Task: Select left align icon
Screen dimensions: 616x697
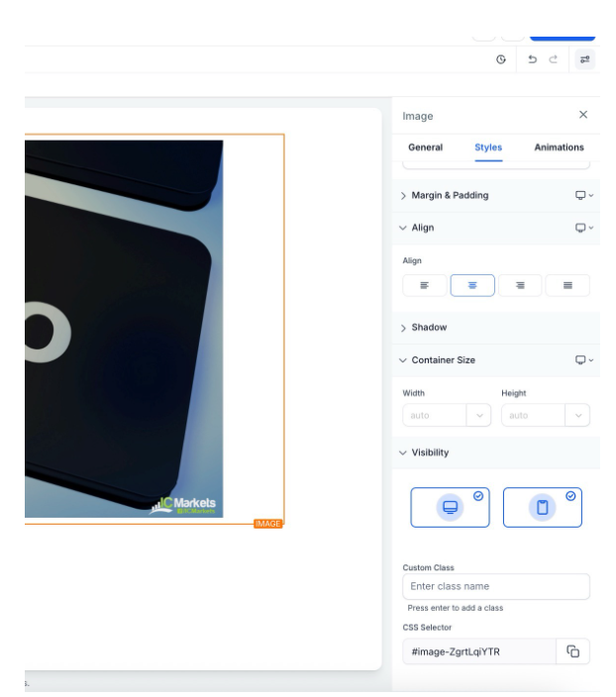Action: coord(425,285)
